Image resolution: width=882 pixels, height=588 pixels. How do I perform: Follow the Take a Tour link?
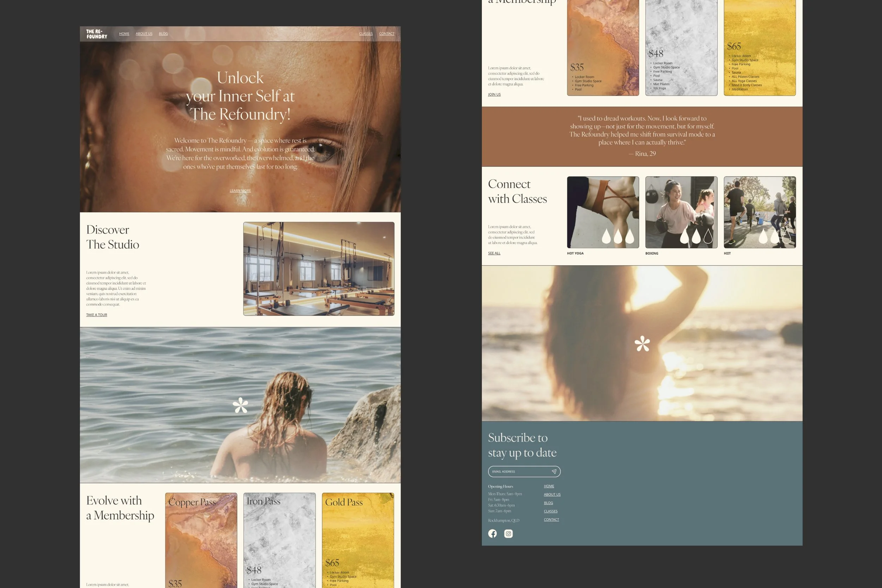click(97, 315)
